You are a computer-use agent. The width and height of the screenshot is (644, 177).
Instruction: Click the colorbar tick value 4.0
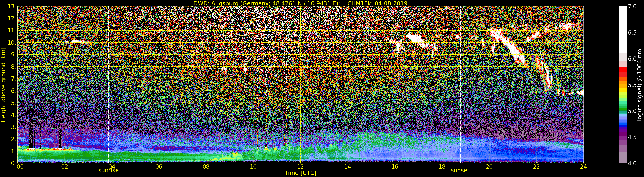(x=632, y=163)
